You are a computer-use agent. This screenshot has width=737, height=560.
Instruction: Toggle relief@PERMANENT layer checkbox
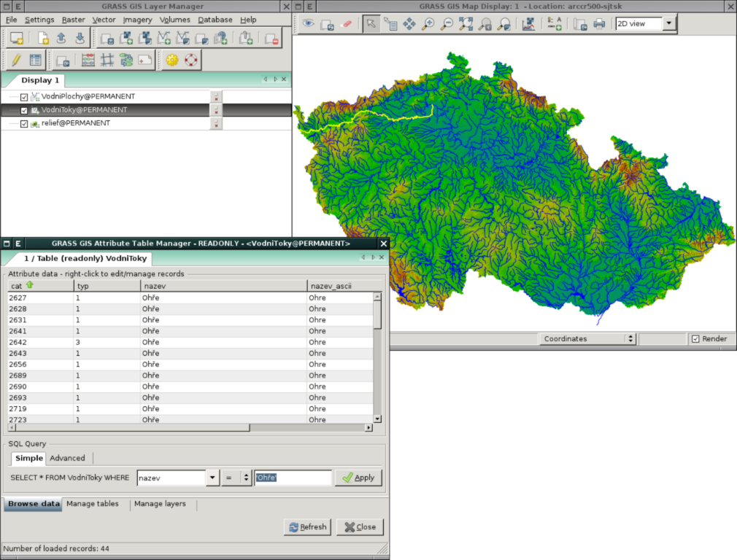[24, 123]
